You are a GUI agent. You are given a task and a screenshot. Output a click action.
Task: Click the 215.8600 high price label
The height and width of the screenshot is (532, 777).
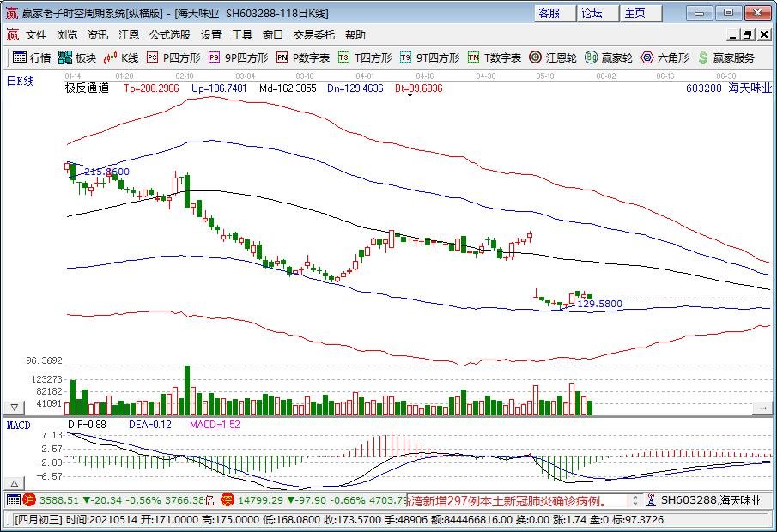106,172
